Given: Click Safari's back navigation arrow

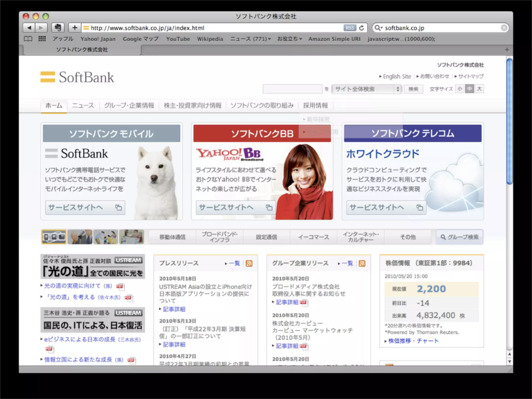Looking at the screenshot, I should [29, 28].
